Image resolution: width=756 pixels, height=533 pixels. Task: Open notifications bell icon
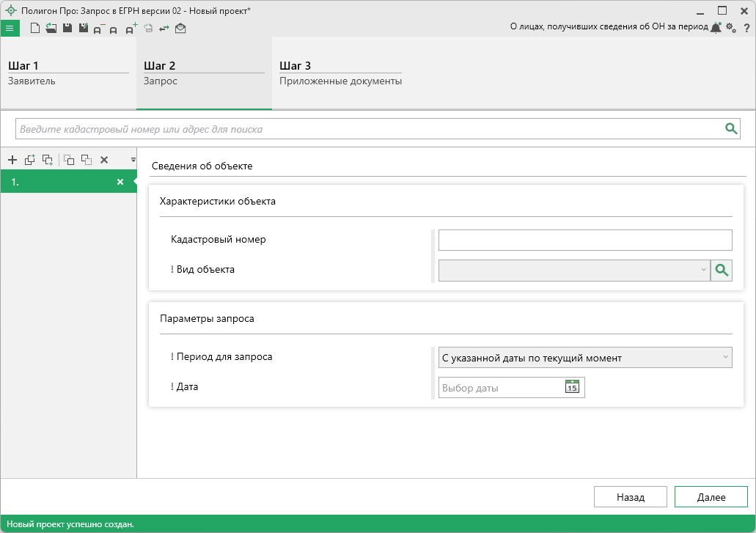coord(716,28)
